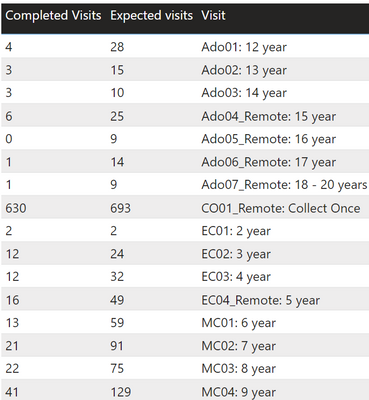Click EC03: 4 year cell
The width and height of the screenshot is (369, 400).
pos(236,277)
